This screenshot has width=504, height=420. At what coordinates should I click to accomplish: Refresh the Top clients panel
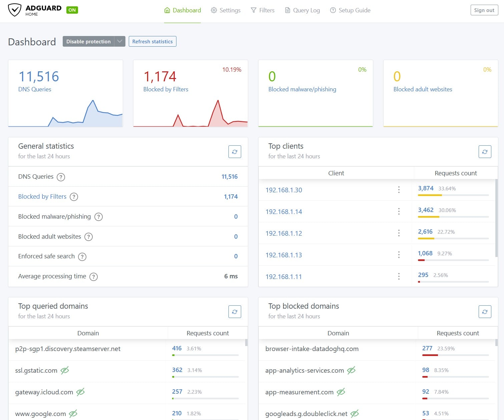pyautogui.click(x=485, y=152)
